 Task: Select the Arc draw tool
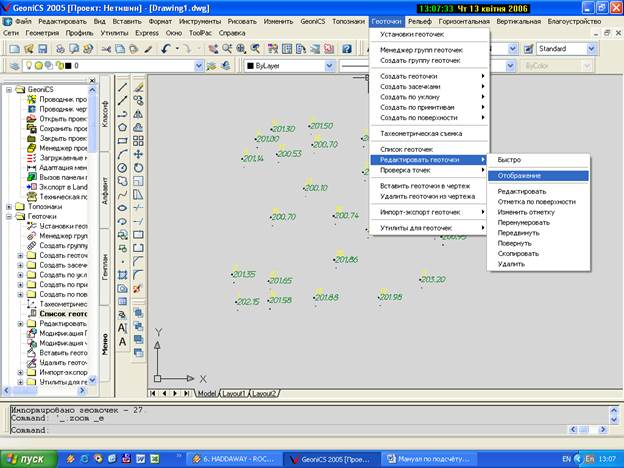pos(123,154)
